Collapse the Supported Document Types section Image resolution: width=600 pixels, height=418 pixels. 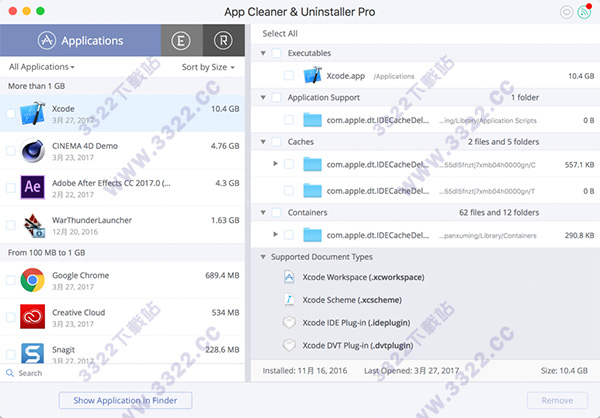[263, 257]
